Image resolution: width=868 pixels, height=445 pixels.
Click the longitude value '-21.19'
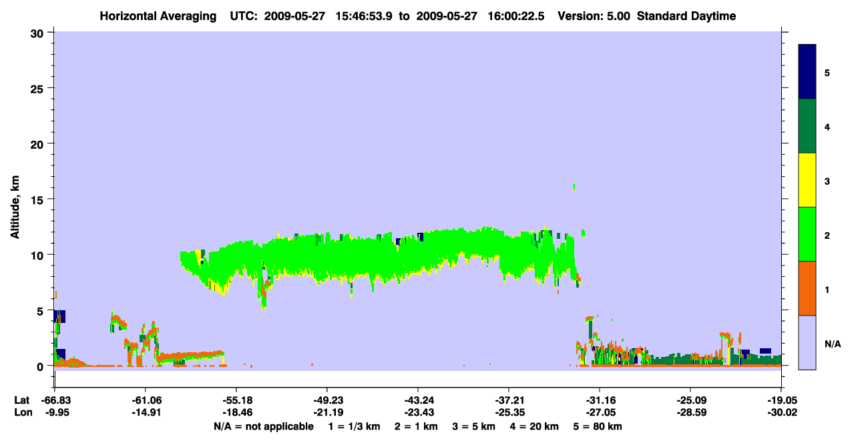pyautogui.click(x=327, y=413)
